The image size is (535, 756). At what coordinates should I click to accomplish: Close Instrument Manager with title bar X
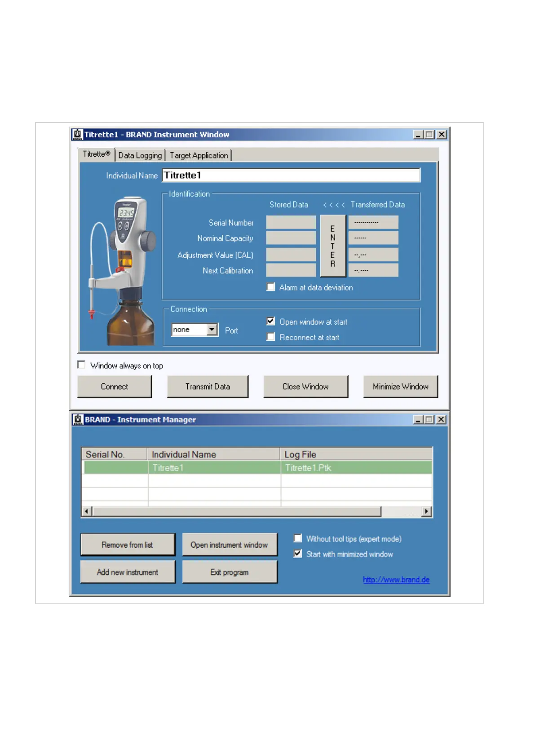[x=442, y=419]
